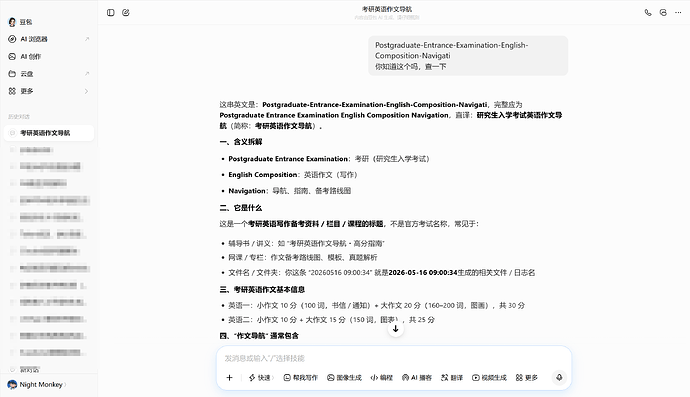Viewport: 690px width, 397px height.
Task: Click the bullet starting '网课 / 专栏'
Action: [303, 257]
